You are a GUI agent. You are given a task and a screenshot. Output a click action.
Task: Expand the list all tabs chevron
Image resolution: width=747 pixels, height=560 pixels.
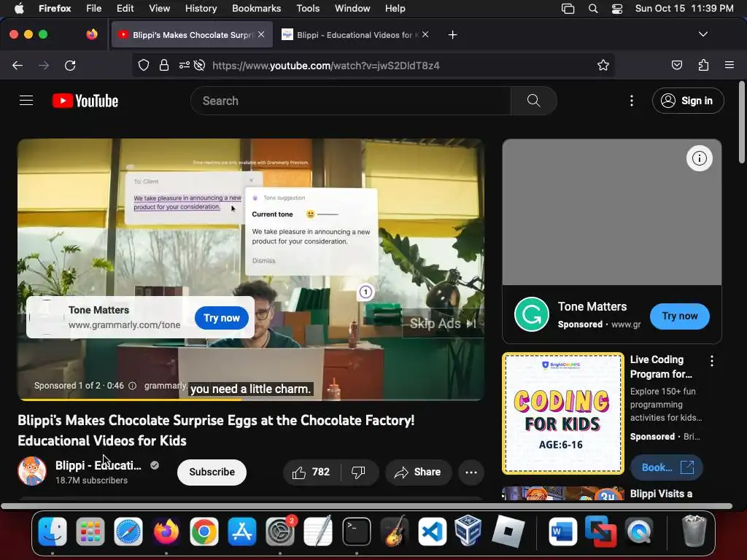703,34
